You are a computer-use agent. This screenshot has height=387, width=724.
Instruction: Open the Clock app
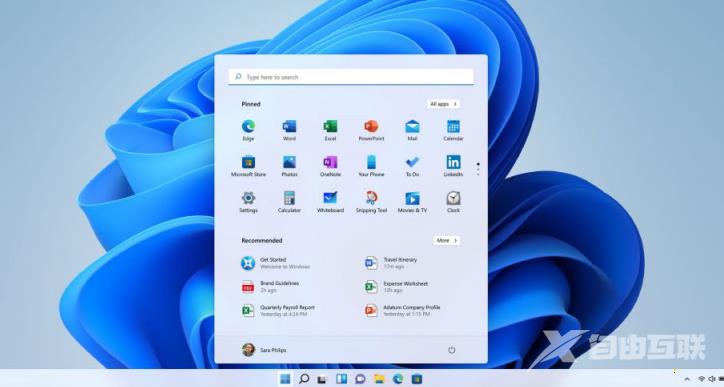click(x=453, y=202)
